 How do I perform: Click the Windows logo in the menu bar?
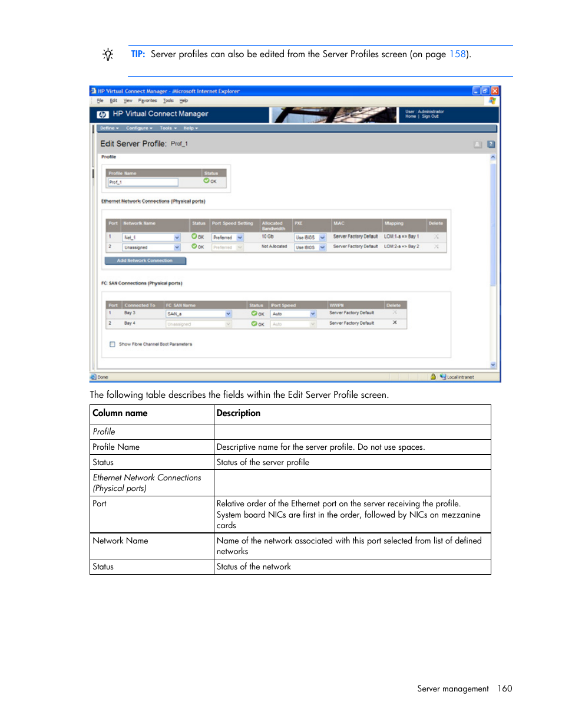click(x=492, y=101)
